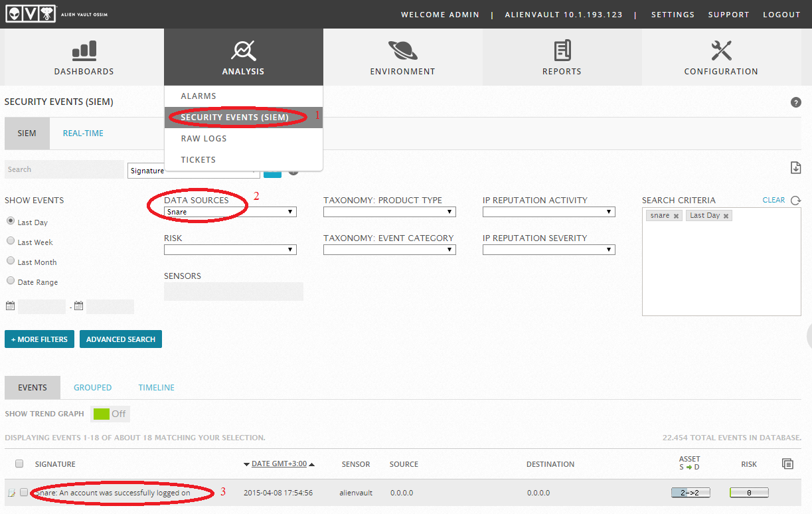Click into the Search text field
Image resolution: width=812 pixels, height=514 pixels.
[x=64, y=169]
